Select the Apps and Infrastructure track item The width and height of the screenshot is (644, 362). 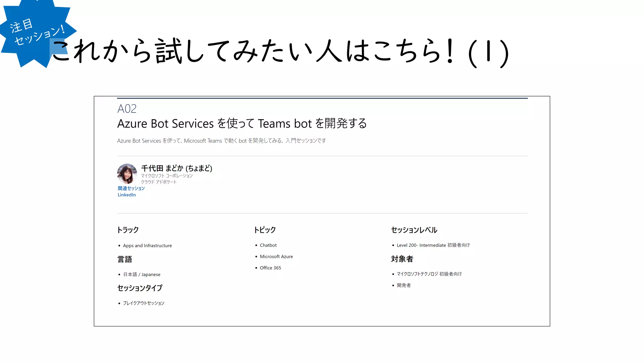point(147,245)
